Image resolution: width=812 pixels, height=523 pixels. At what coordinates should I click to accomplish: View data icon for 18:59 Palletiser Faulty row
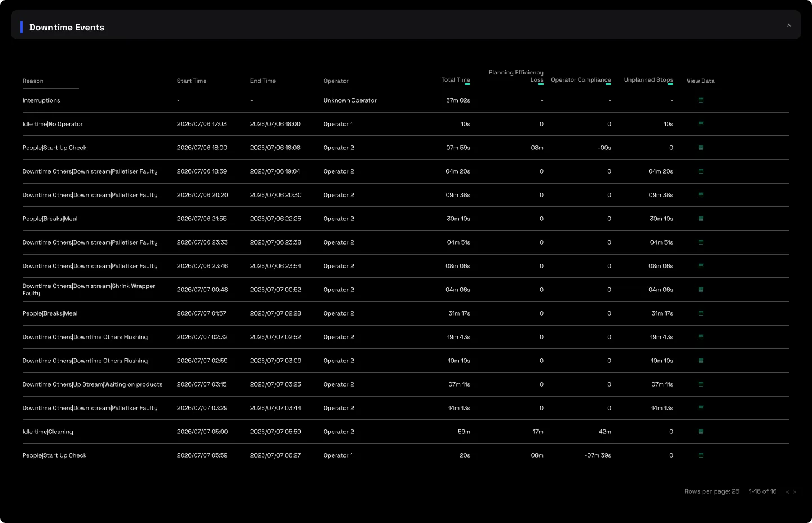pyautogui.click(x=701, y=171)
